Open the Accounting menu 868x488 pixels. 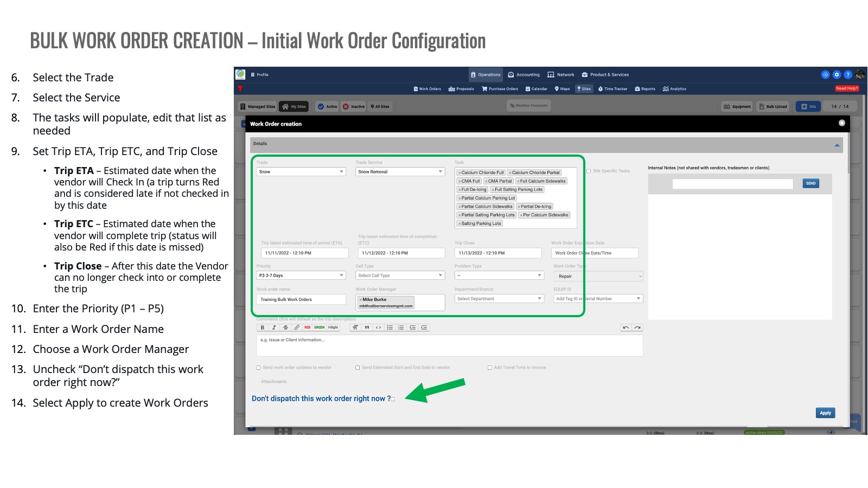tap(524, 75)
